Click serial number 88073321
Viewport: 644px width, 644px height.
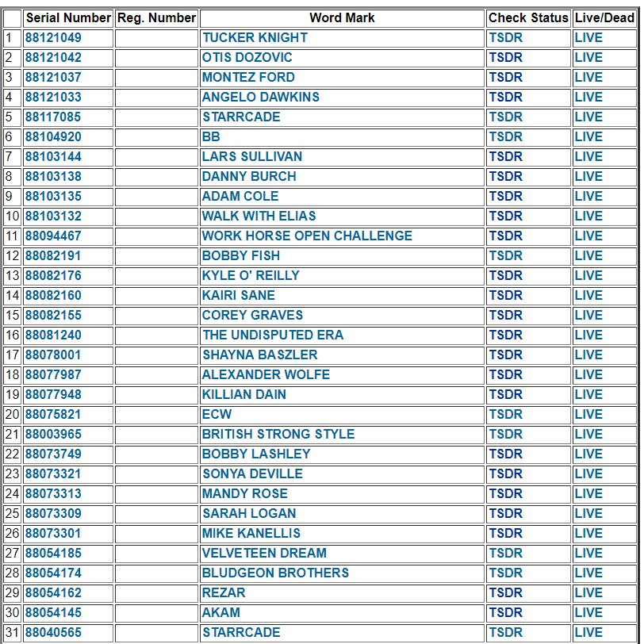tap(53, 473)
